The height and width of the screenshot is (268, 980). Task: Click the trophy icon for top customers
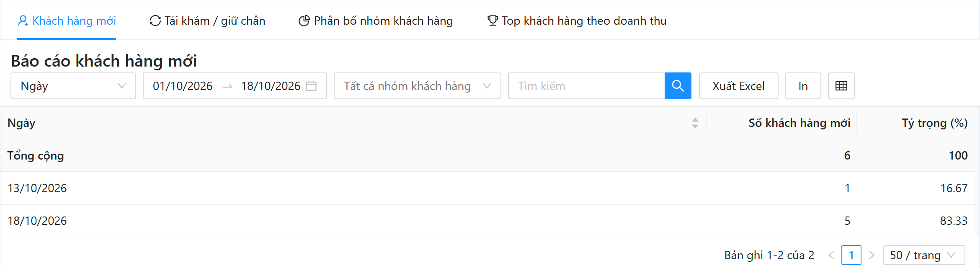click(x=493, y=21)
